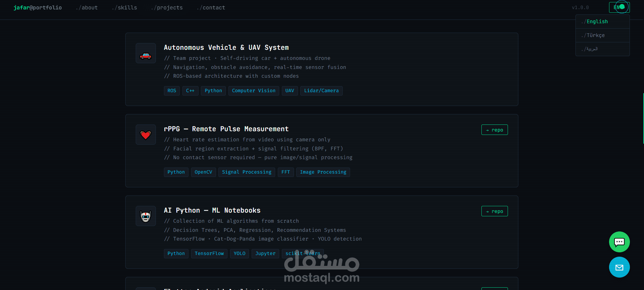Open the rPPG project repo link
Screen dimensions: 644x290
tap(495, 130)
